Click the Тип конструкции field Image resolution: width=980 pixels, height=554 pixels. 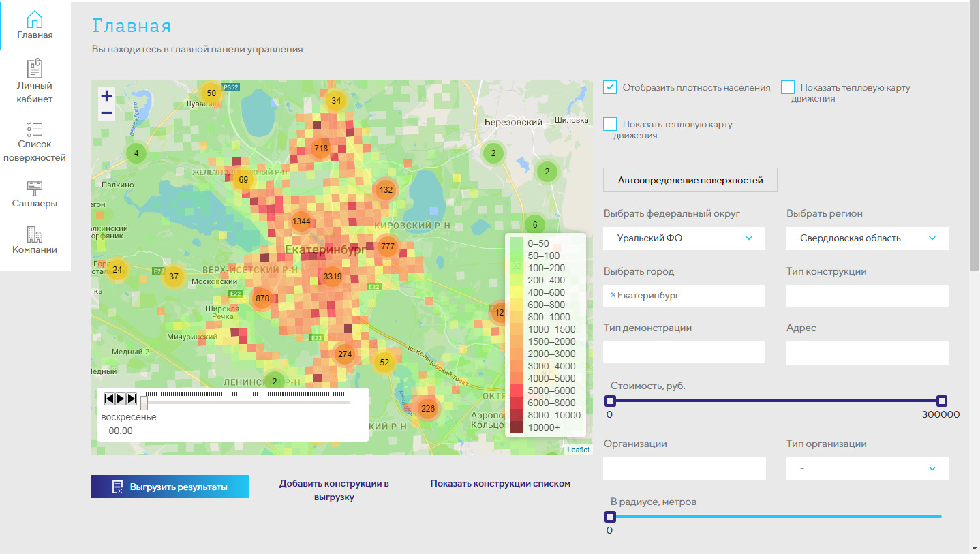click(868, 296)
